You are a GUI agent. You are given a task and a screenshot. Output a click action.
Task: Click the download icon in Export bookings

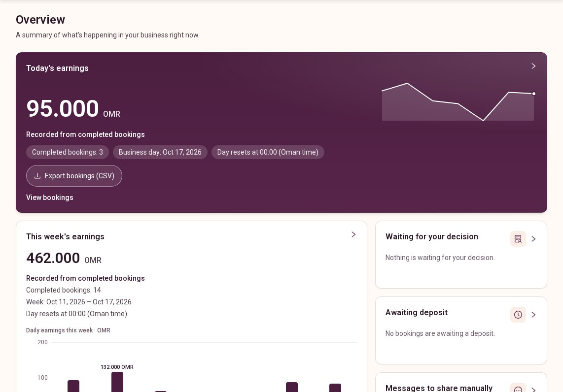(x=37, y=176)
